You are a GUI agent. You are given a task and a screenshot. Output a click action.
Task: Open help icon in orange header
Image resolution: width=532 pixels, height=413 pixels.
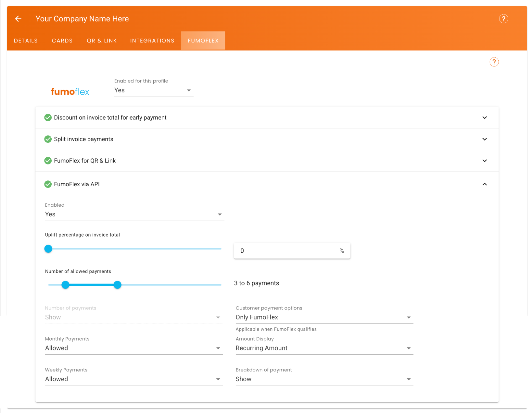pos(503,19)
